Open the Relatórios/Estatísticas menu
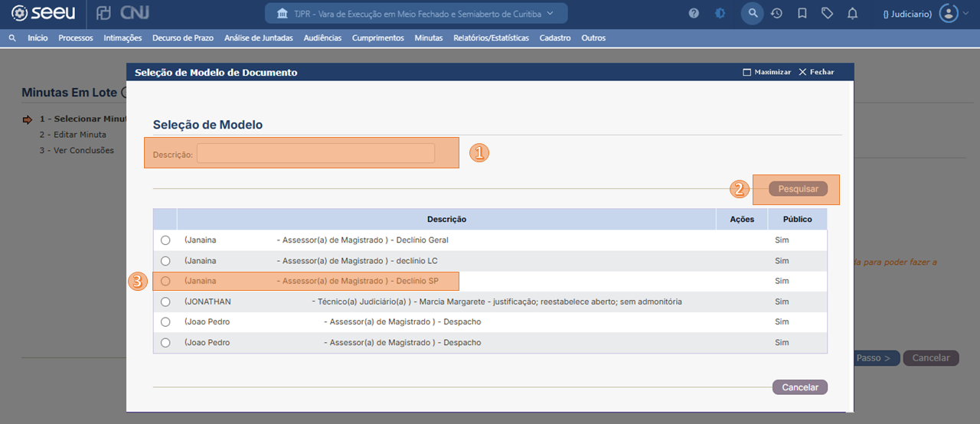Image resolution: width=980 pixels, height=424 pixels. point(491,38)
